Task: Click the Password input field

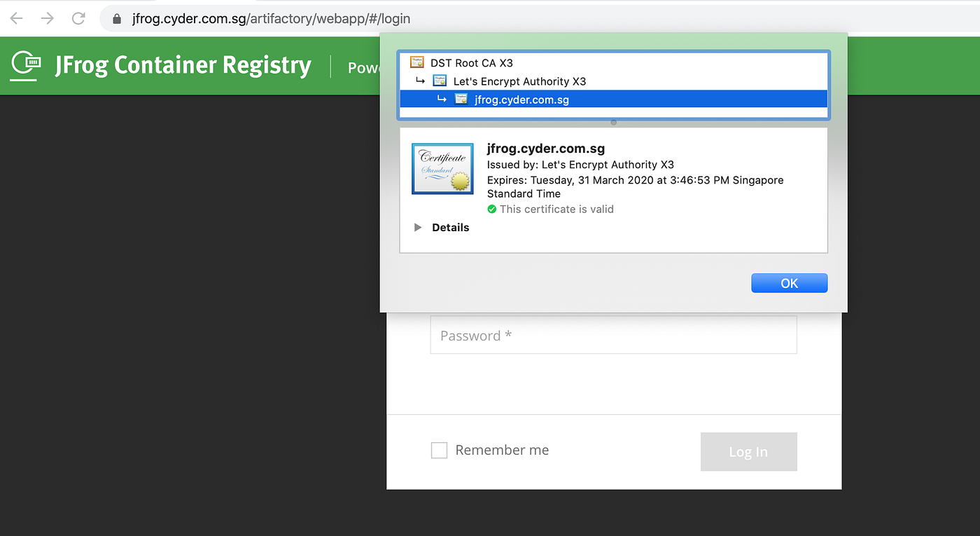Action: (x=613, y=335)
